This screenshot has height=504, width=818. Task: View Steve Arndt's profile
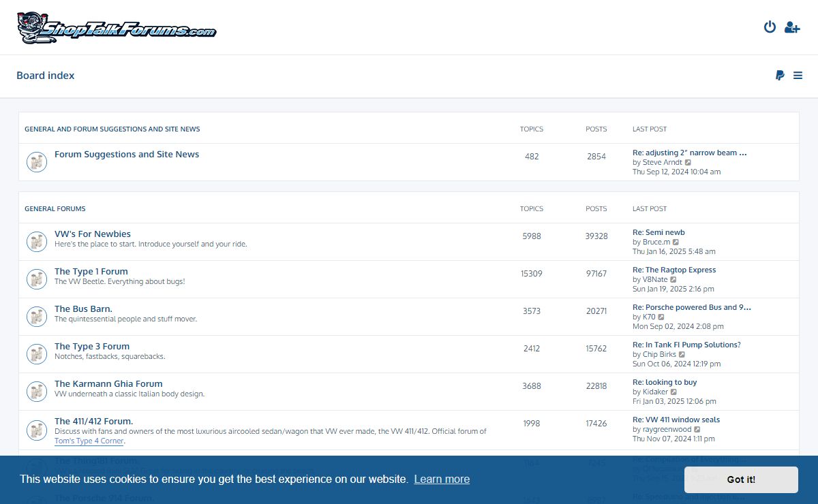(x=663, y=163)
